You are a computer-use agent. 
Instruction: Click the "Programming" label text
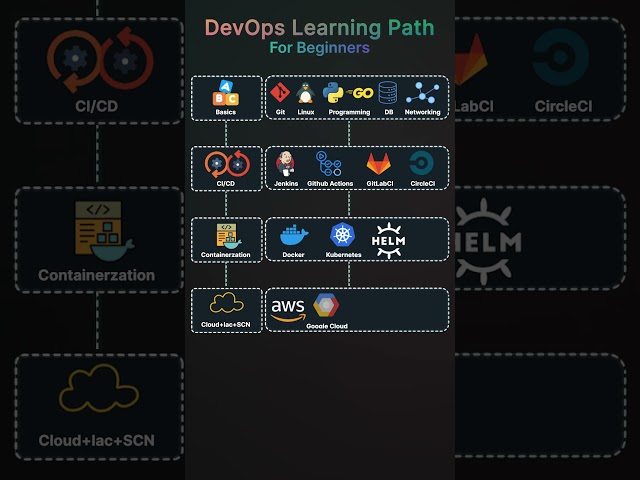click(x=349, y=112)
